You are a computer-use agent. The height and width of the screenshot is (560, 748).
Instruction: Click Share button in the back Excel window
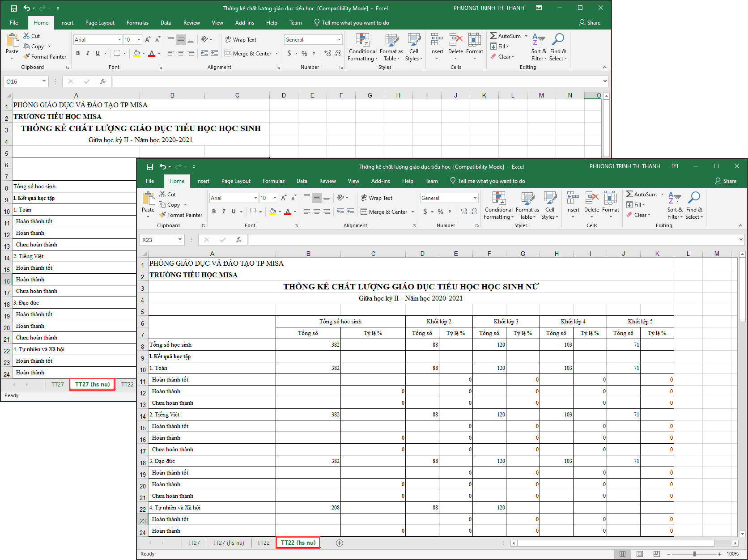coord(590,23)
